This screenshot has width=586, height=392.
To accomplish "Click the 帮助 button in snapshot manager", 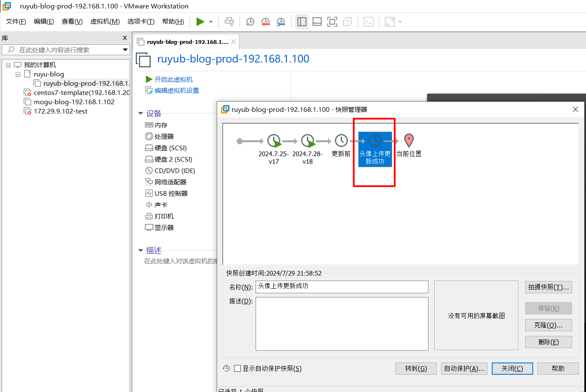I will point(558,368).
